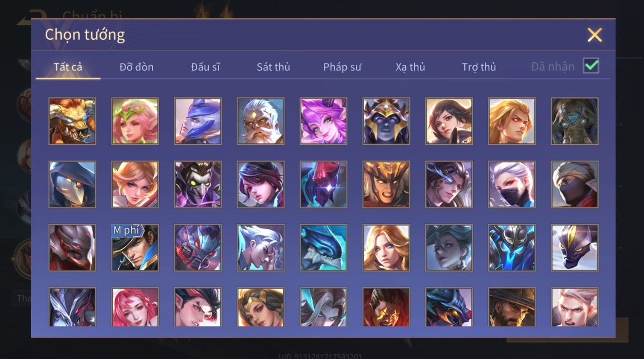This screenshot has height=359, width=644.
Task: Pick the white-haired masked ninja girl
Action: [512, 184]
